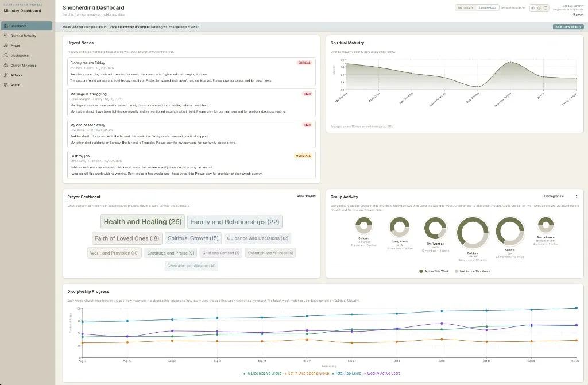Image resolution: width=588 pixels, height=385 pixels.
Task: Toggle Not Active This Week legend item
Action: click(472, 271)
